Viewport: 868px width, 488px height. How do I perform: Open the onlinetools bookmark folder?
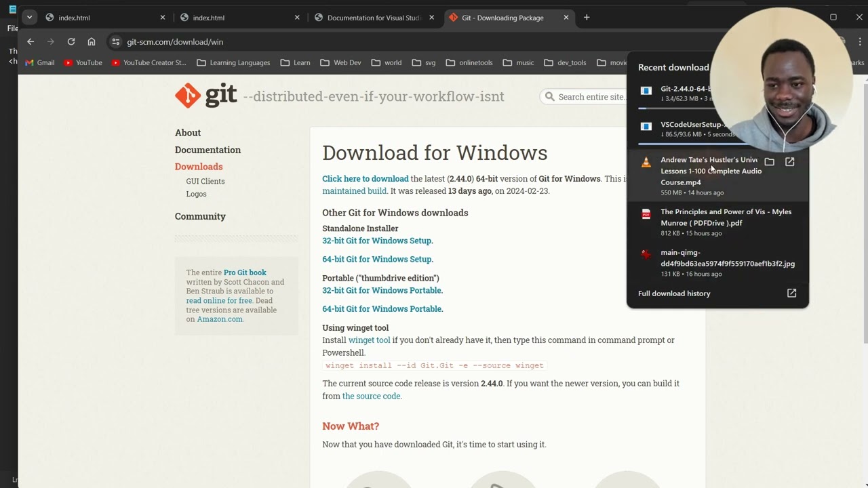point(469,62)
